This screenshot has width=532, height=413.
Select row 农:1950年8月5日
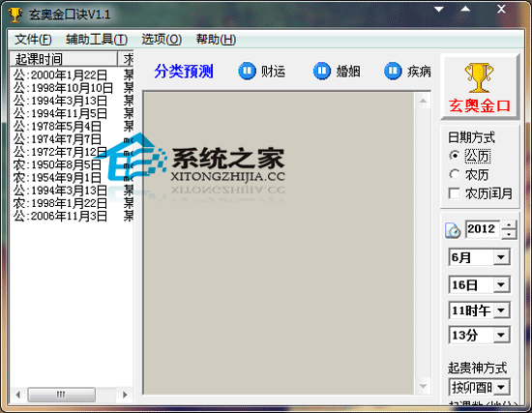coord(57,164)
